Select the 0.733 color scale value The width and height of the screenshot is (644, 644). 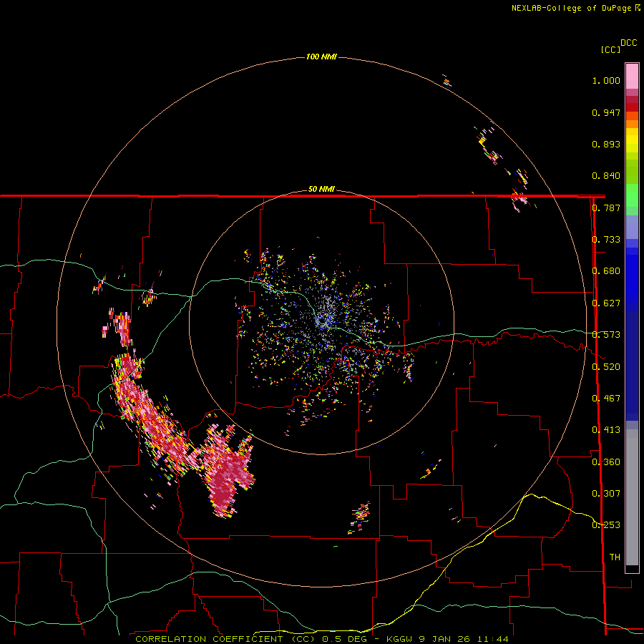pos(606,240)
